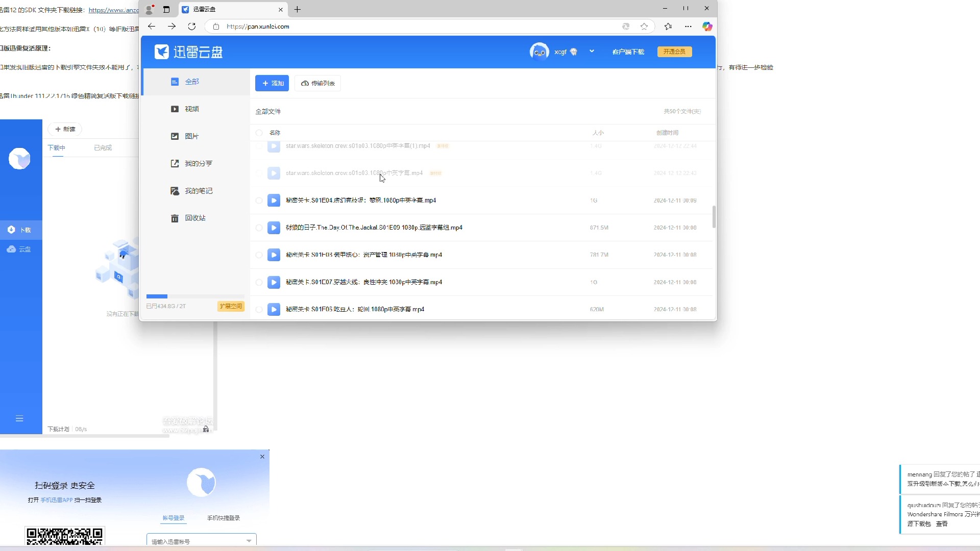Go back to the previous page
The height and width of the screenshot is (551, 980).
click(x=152, y=27)
